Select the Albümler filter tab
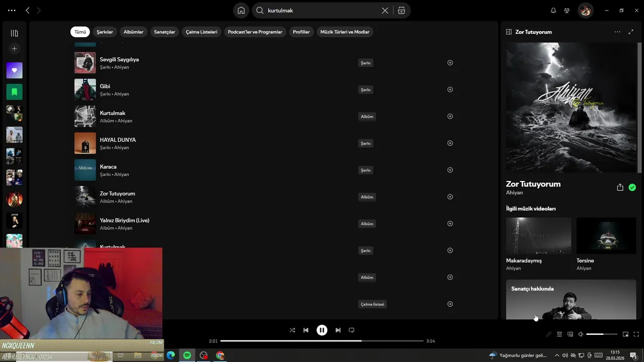644x362 pixels. 133,32
